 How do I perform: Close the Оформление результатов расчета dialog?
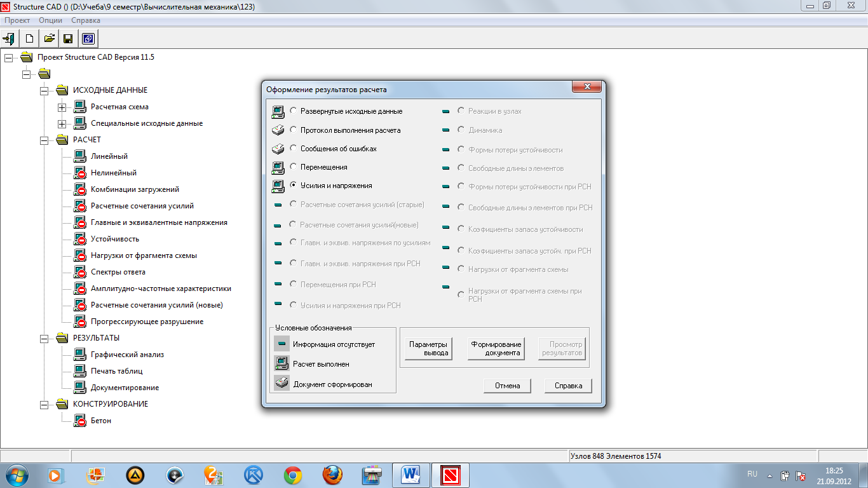click(x=587, y=88)
